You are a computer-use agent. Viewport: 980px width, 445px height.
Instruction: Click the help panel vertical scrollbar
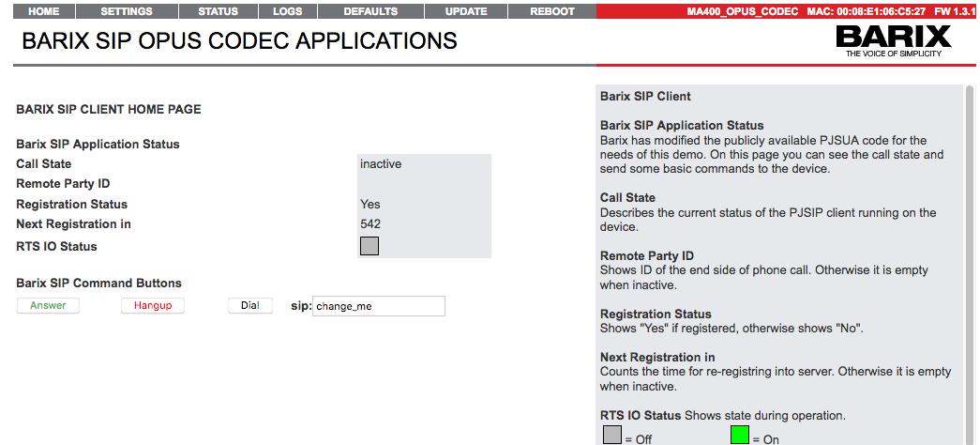click(969, 263)
